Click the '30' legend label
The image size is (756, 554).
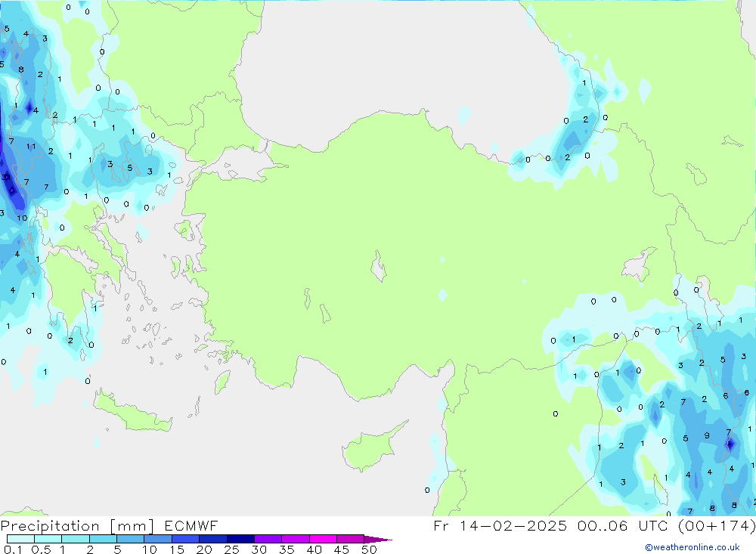point(259,549)
